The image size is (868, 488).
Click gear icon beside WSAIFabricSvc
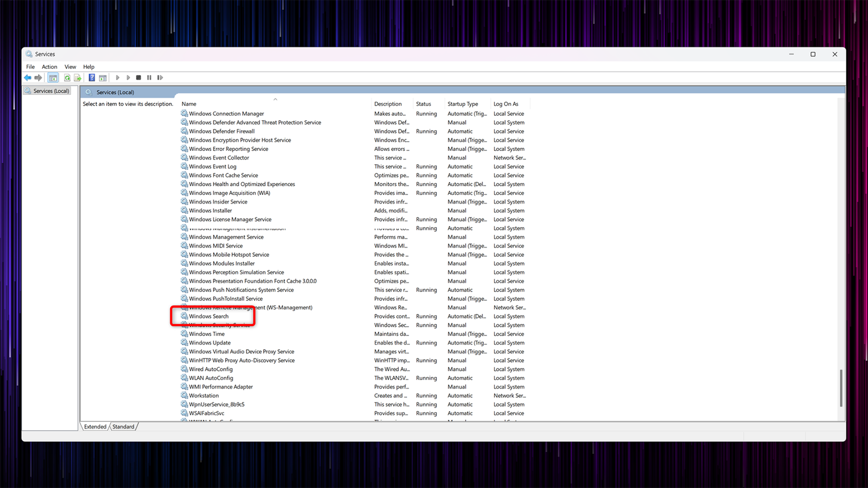coord(185,413)
